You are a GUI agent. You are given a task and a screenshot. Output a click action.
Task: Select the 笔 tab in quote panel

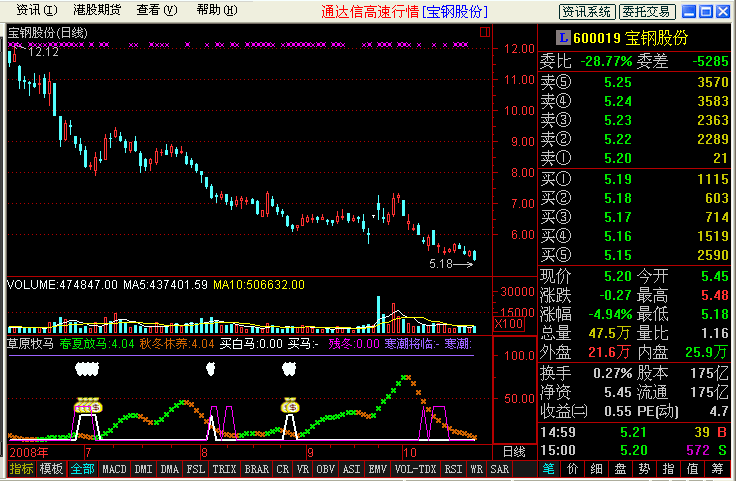coord(548,469)
